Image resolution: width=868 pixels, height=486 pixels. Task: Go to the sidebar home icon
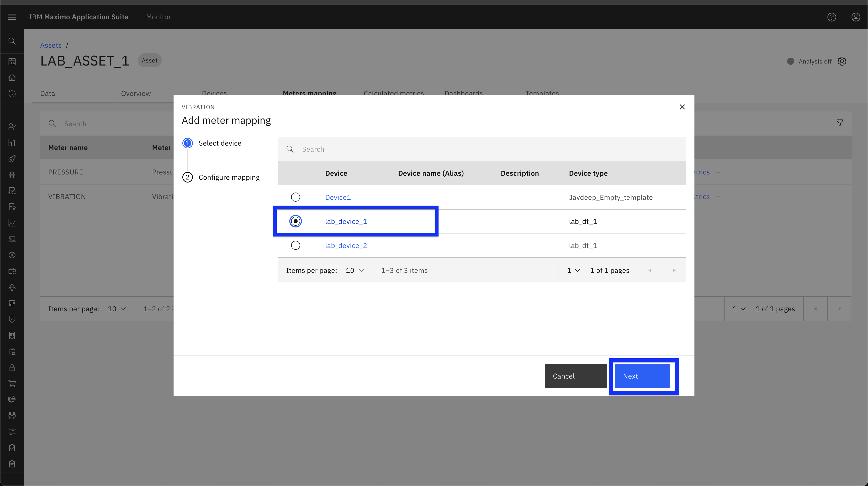click(x=12, y=78)
